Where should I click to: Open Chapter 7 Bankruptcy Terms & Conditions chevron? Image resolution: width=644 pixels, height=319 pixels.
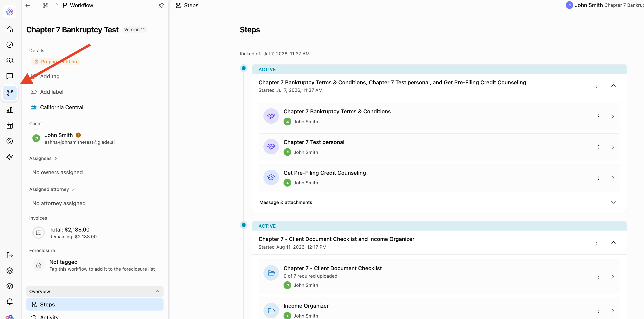tap(613, 116)
